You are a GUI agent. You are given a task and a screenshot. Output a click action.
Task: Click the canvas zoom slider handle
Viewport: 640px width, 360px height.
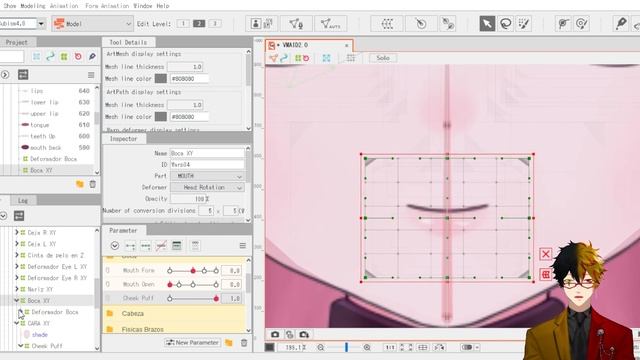(346, 347)
